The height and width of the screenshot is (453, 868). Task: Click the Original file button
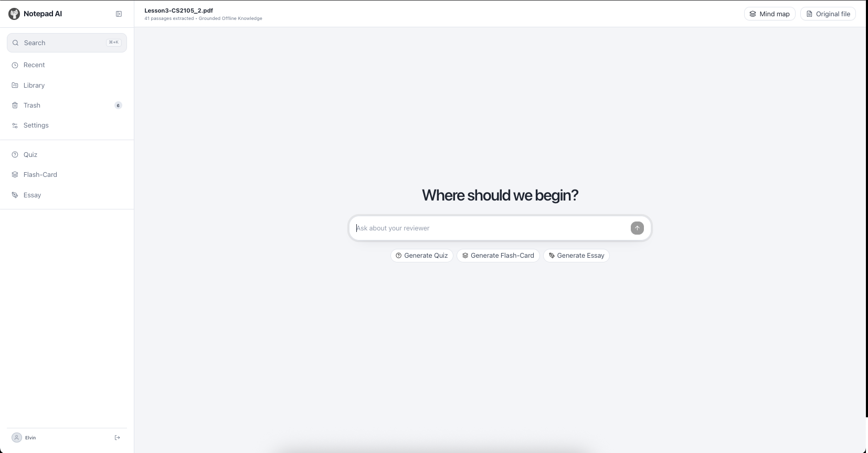pos(828,14)
